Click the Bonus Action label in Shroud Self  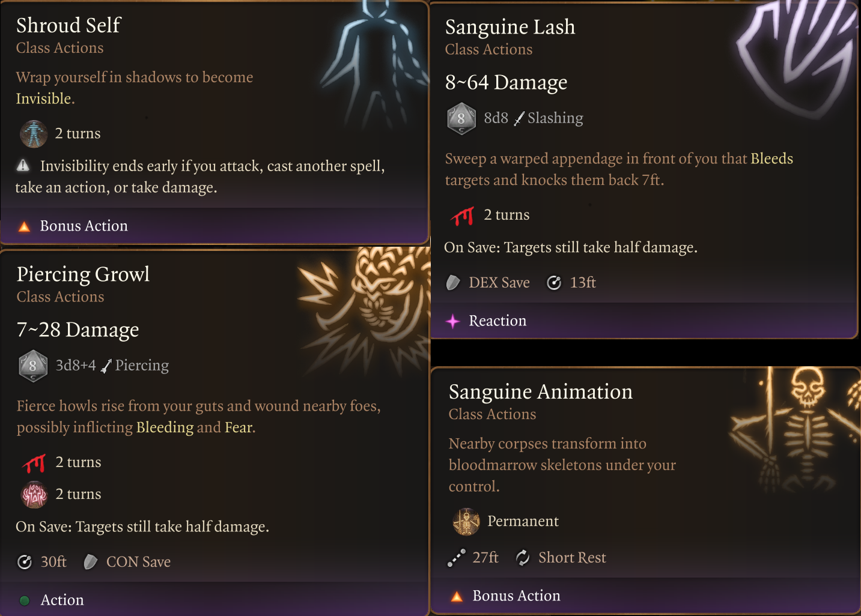(84, 226)
